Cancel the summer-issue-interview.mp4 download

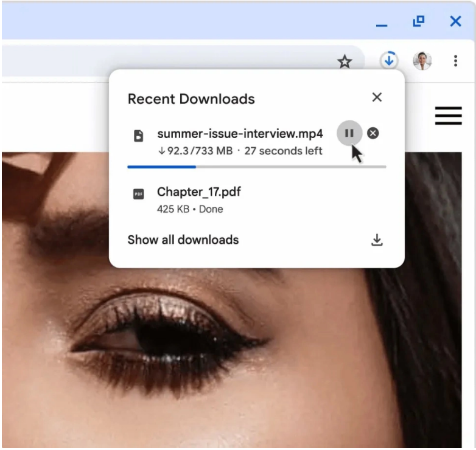point(373,133)
